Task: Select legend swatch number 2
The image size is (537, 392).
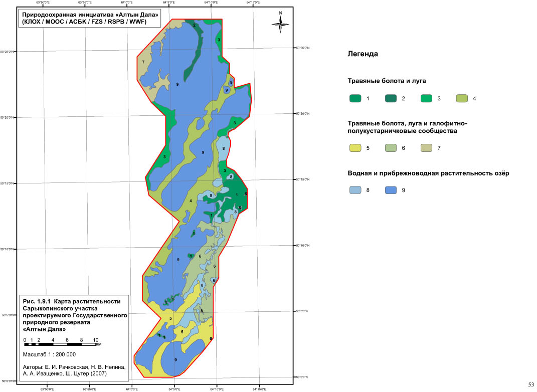Action: coord(391,99)
